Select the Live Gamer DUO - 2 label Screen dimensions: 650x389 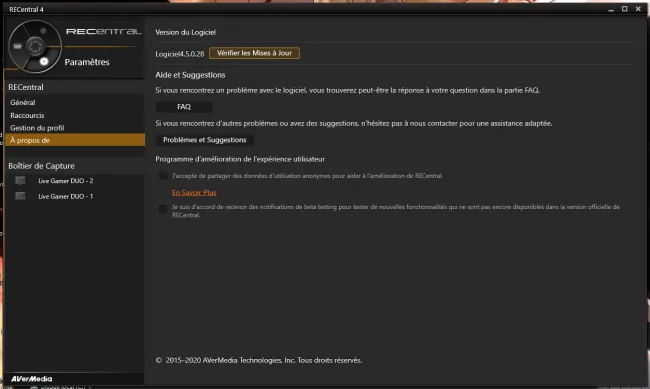point(65,181)
